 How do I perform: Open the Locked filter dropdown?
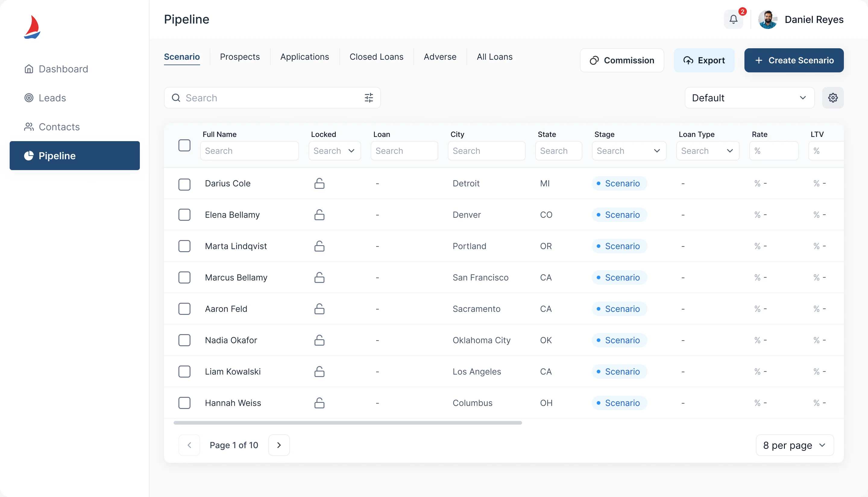coord(335,151)
